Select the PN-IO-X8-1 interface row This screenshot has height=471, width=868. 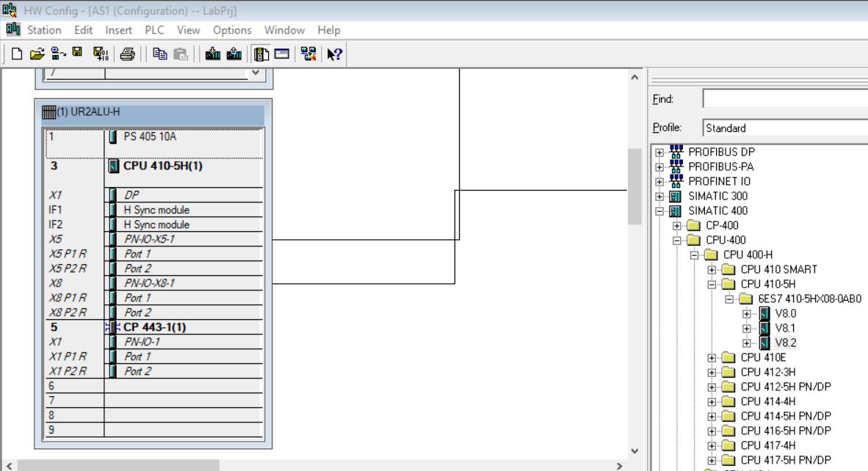coord(154,283)
